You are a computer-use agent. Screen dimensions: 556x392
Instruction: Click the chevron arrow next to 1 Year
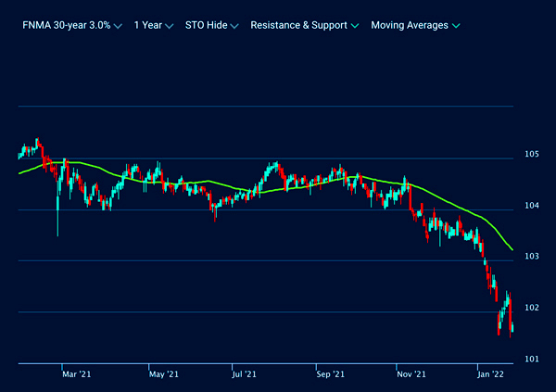pos(168,26)
